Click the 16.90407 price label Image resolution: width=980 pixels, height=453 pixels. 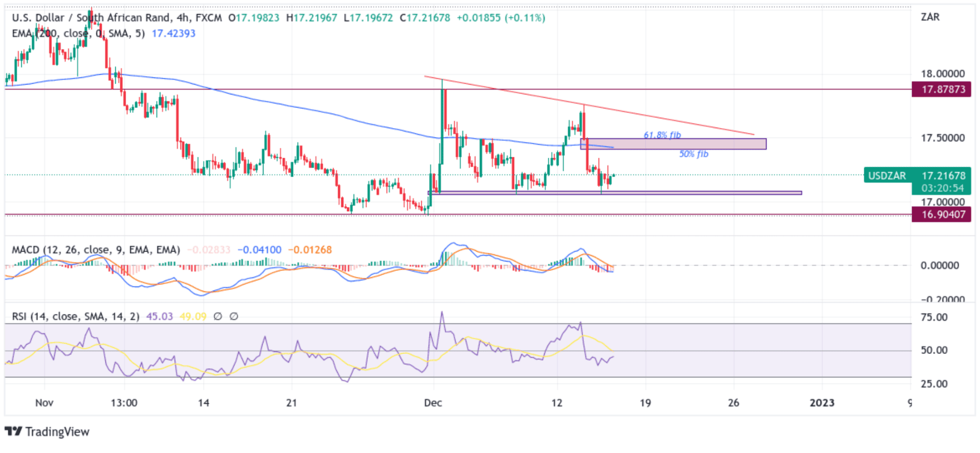tap(941, 214)
